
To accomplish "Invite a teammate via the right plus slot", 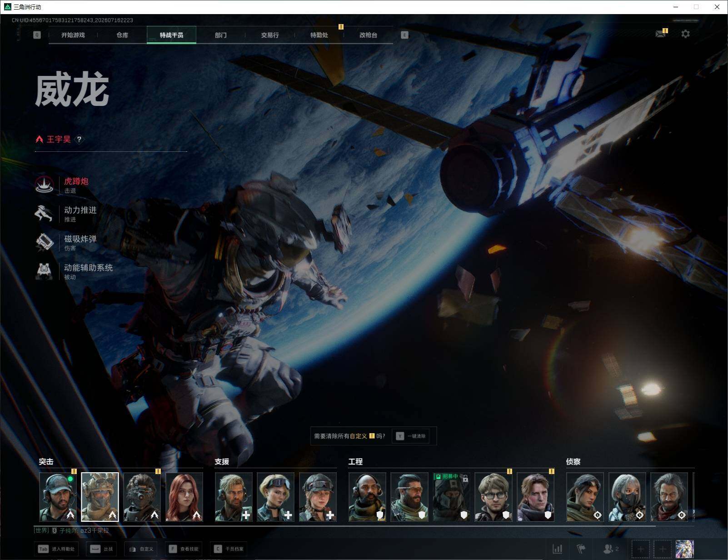I will (663, 549).
